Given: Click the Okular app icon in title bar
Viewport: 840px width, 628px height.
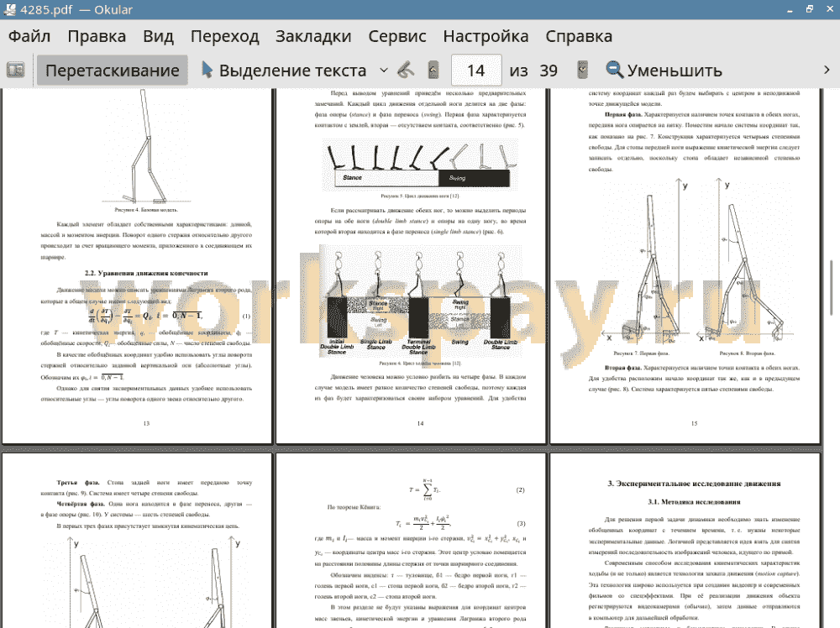Looking at the screenshot, I should tap(9, 9).
